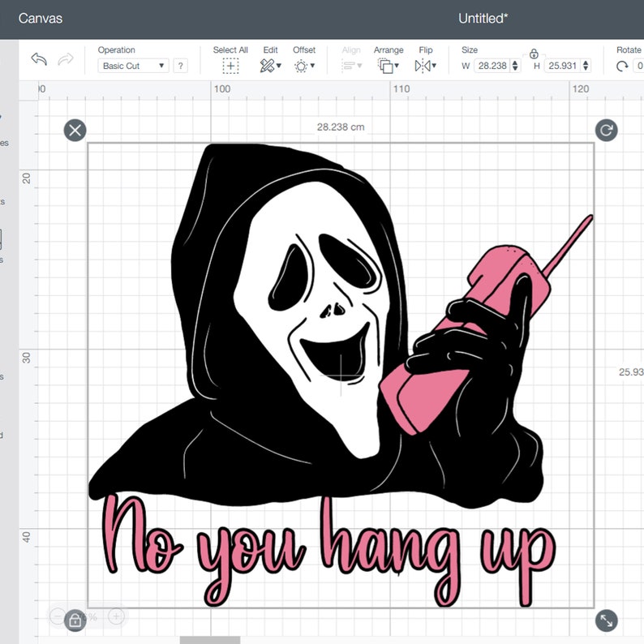
Task: Click the zoom in plus button
Action: click(x=116, y=616)
